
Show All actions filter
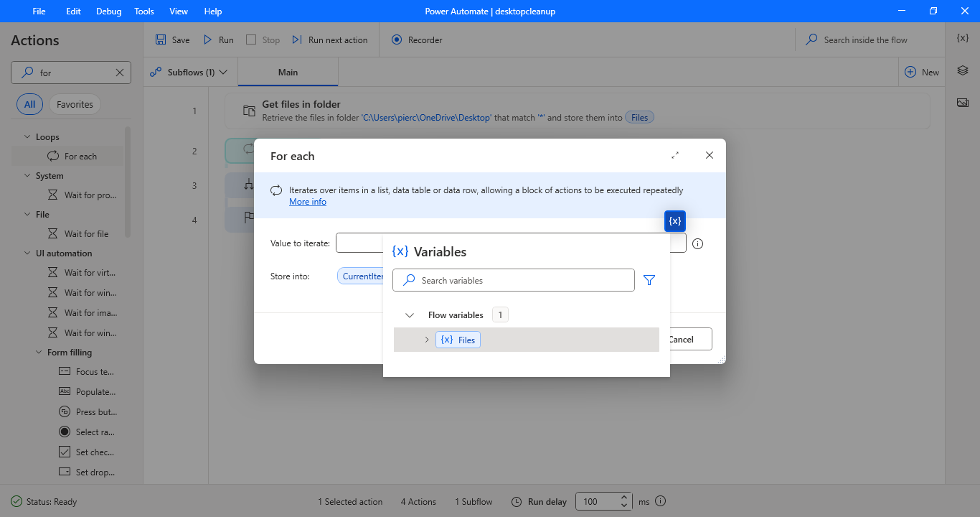click(x=29, y=104)
